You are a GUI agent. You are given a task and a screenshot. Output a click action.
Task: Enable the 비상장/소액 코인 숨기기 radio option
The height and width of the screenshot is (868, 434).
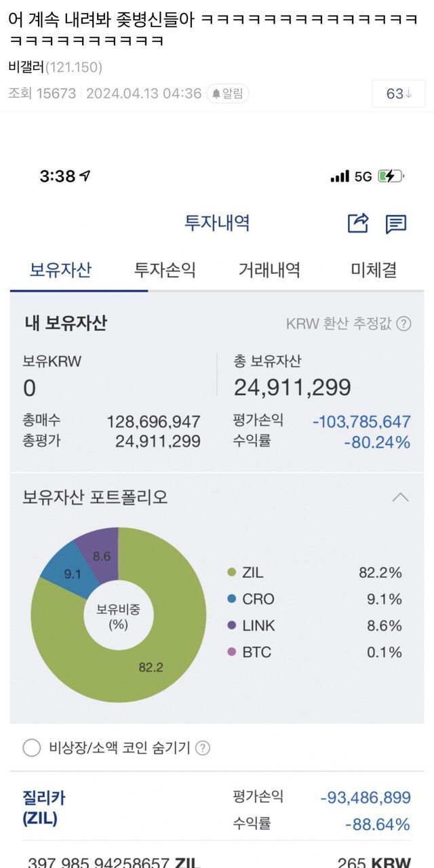[x=32, y=748]
